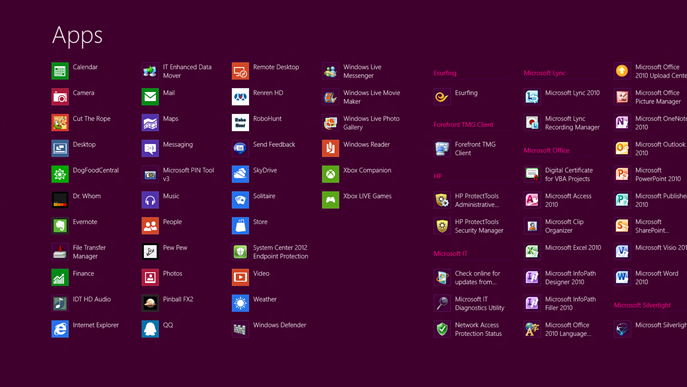This screenshot has height=387, width=687.
Task: Click the Renren HD label
Action: pyautogui.click(x=268, y=93)
